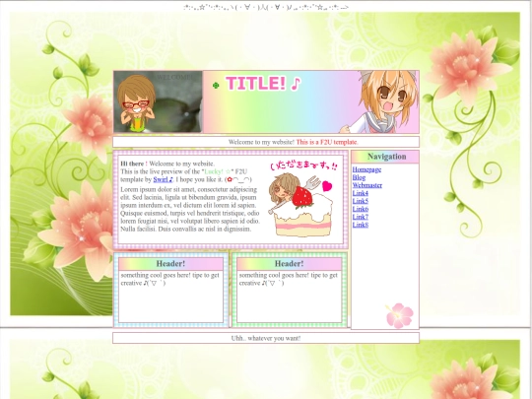Image resolution: width=532 pixels, height=399 pixels.
Task: Click the pink heart above the cake
Action: click(x=327, y=186)
